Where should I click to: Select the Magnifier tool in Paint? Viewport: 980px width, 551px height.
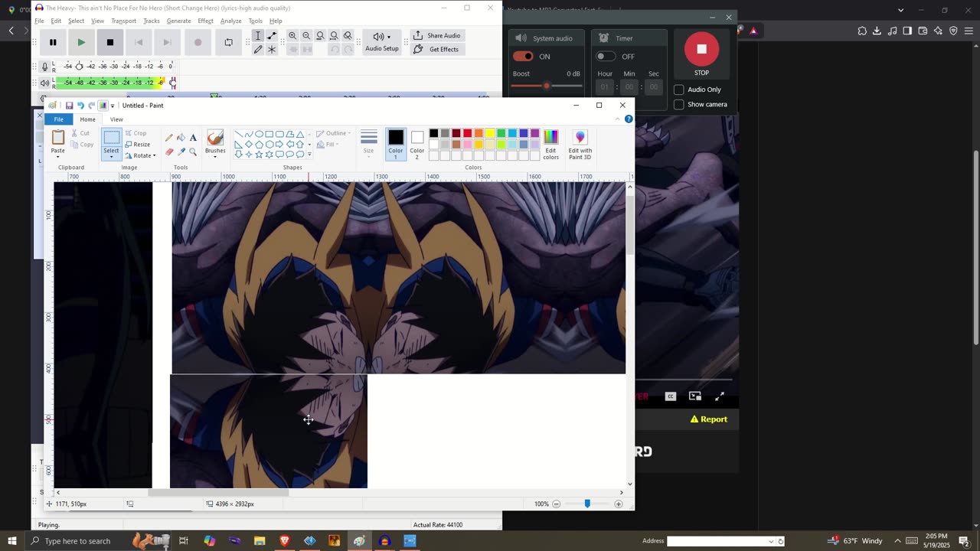pyautogui.click(x=193, y=152)
